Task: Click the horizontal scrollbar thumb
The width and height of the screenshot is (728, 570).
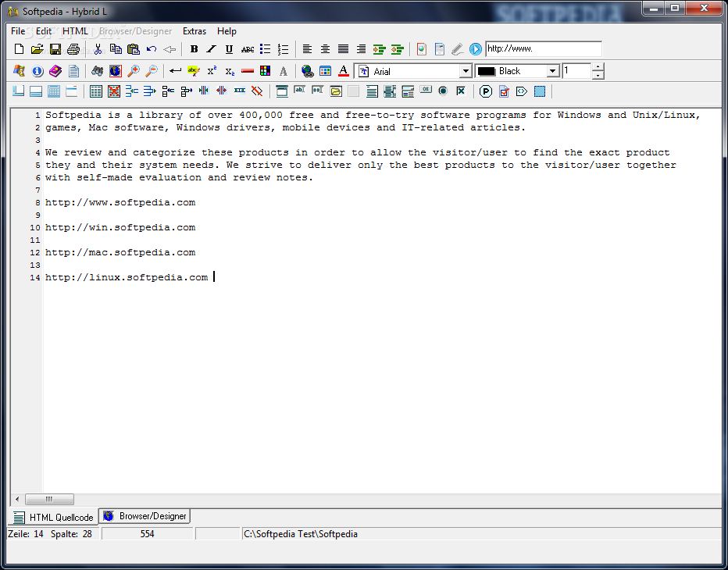Action: 49,500
